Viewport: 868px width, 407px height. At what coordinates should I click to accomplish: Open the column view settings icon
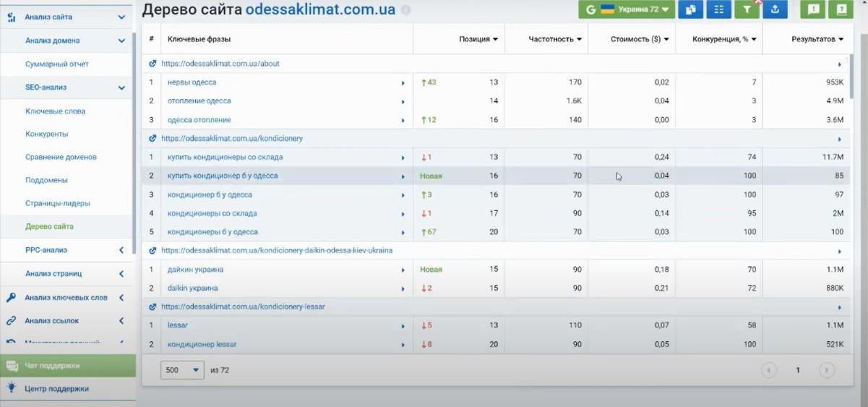click(718, 9)
